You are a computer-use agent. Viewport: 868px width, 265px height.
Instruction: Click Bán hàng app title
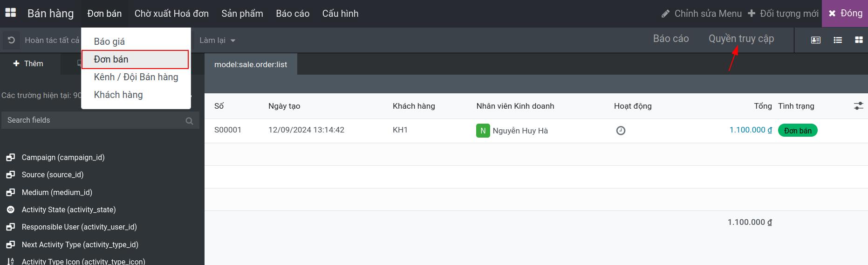click(x=51, y=14)
